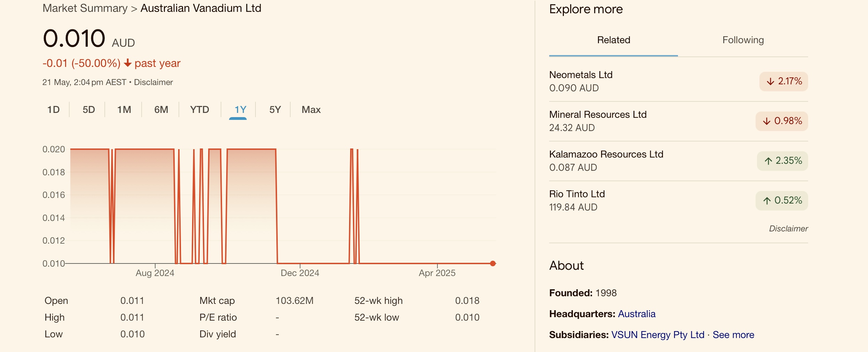868x352 pixels.
Task: Select the 5D time range tab
Action: (89, 110)
